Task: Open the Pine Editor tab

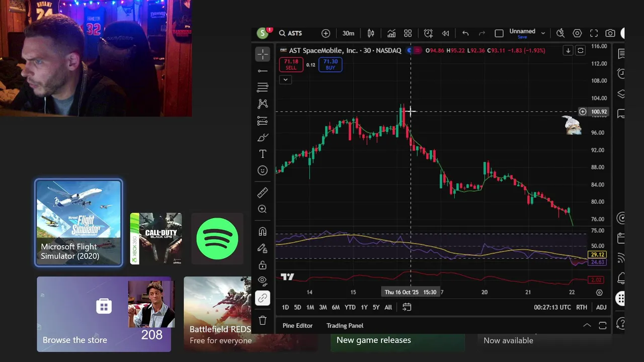Action: pyautogui.click(x=297, y=326)
